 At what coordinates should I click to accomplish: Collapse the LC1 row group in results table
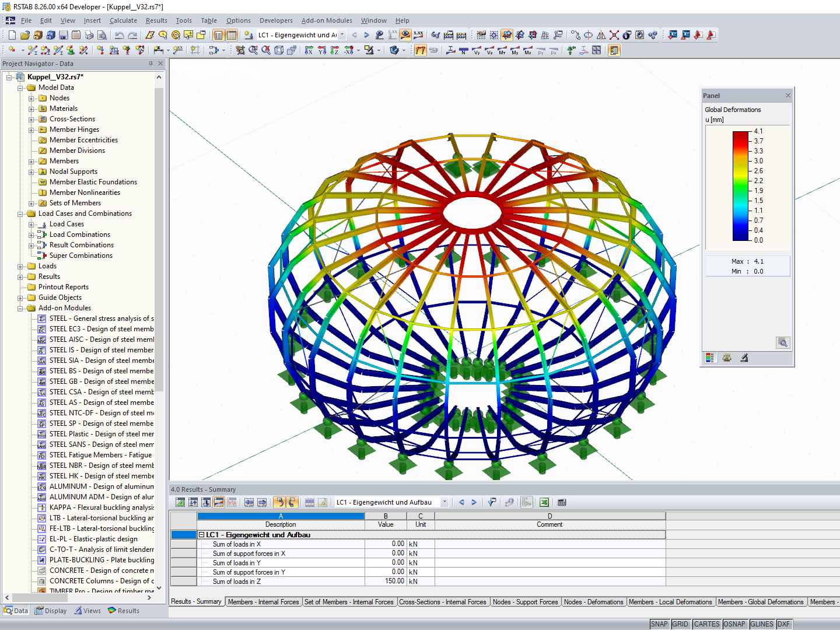201,535
